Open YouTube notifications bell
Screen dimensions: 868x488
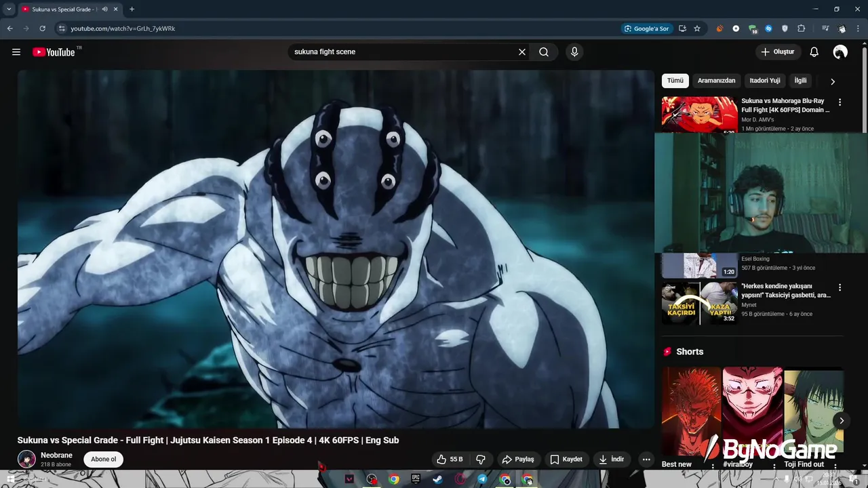(814, 52)
